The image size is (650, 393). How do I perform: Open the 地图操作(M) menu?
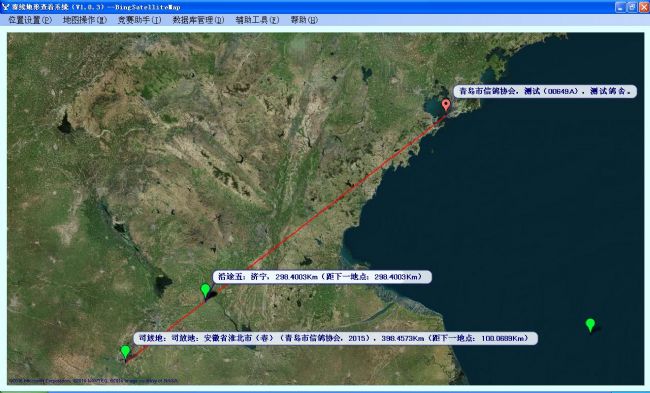pyautogui.click(x=85, y=20)
